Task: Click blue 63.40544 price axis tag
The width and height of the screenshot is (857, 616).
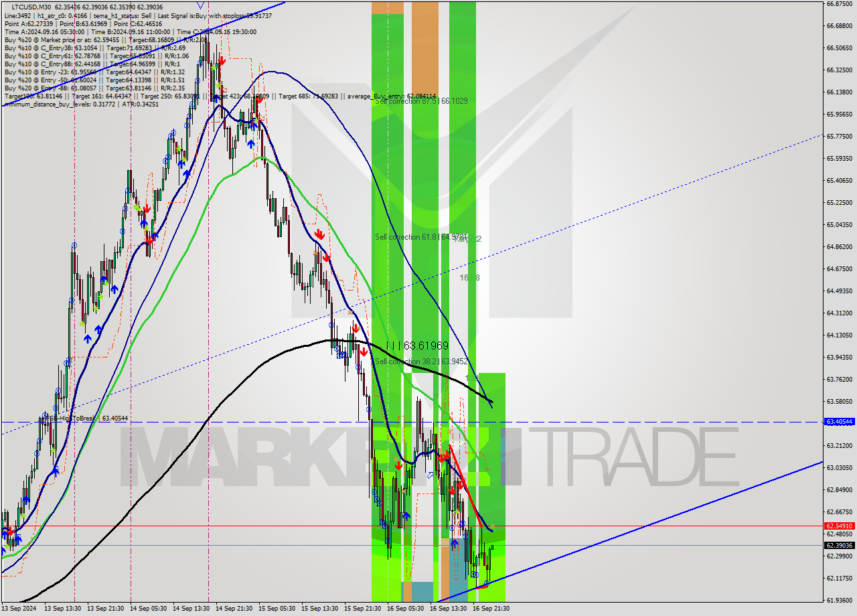Action: pyautogui.click(x=839, y=422)
